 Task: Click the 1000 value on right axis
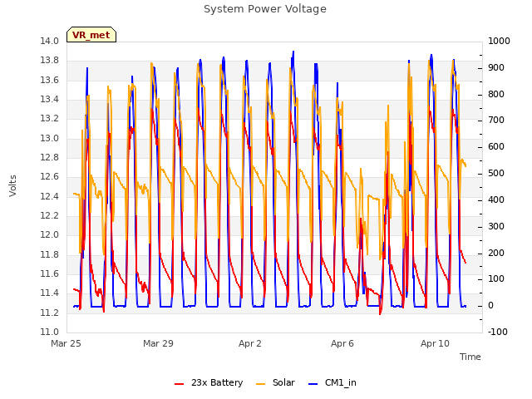(x=499, y=41)
